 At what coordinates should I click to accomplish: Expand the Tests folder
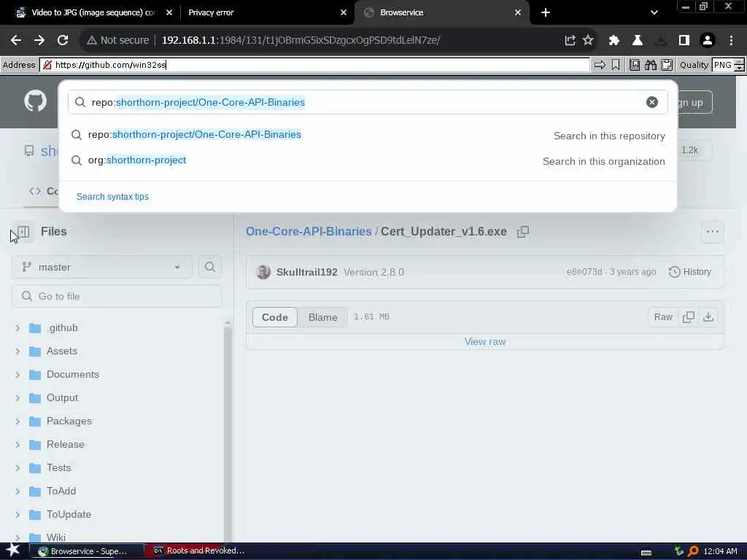pyautogui.click(x=18, y=467)
